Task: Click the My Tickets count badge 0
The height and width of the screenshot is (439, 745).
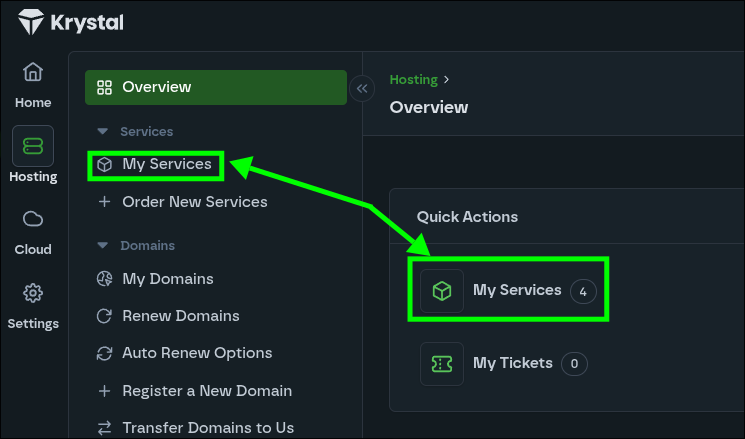Action: [574, 364]
